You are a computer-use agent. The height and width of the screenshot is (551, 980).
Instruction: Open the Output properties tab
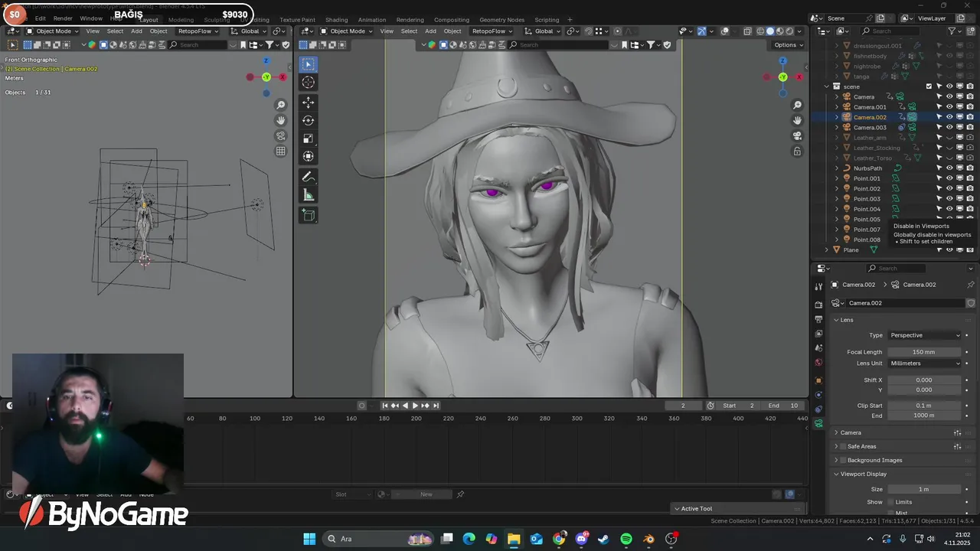pyautogui.click(x=818, y=319)
